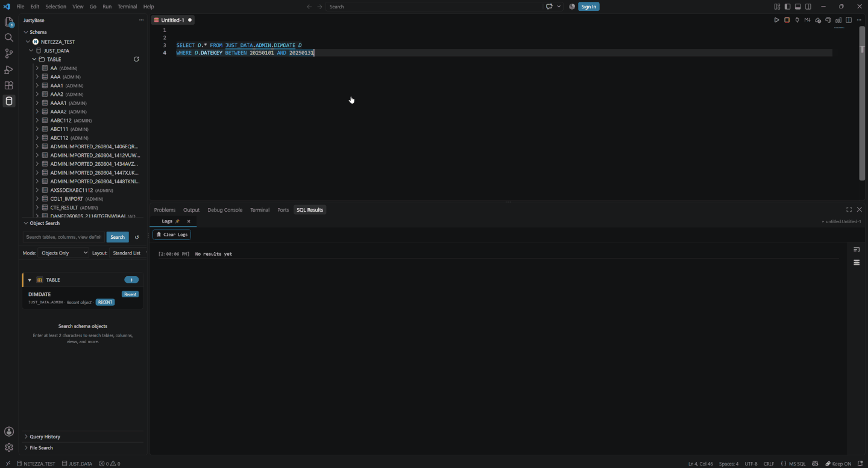868x468 pixels.
Task: Open the File menu
Action: click(x=20, y=7)
